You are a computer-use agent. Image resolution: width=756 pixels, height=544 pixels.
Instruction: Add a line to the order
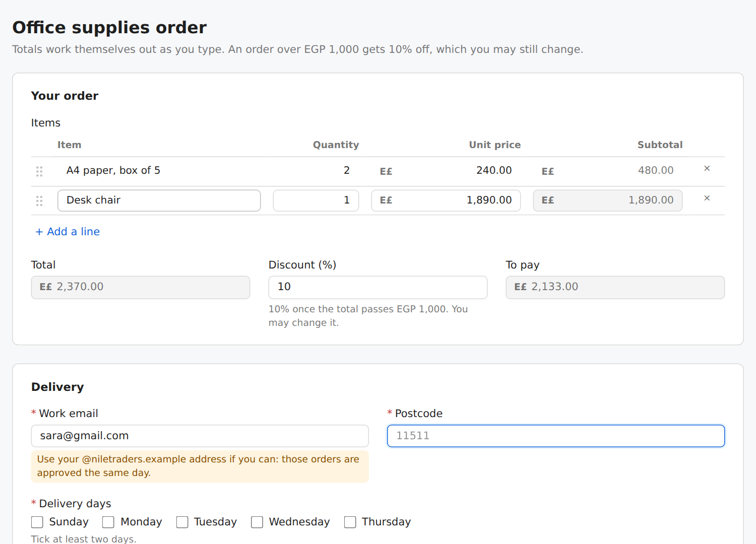pos(68,232)
